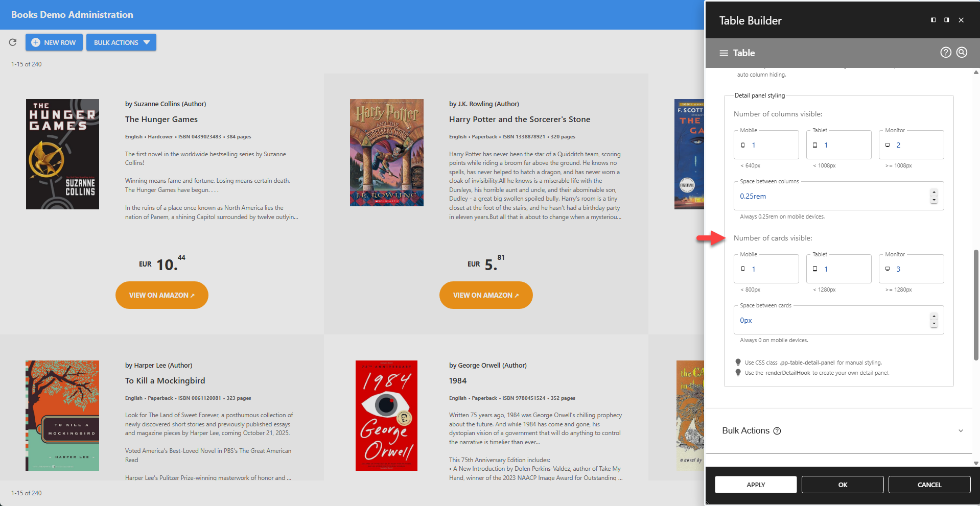Click the monitor icon in columns Monitor field
The image size is (980, 506).
(x=888, y=145)
